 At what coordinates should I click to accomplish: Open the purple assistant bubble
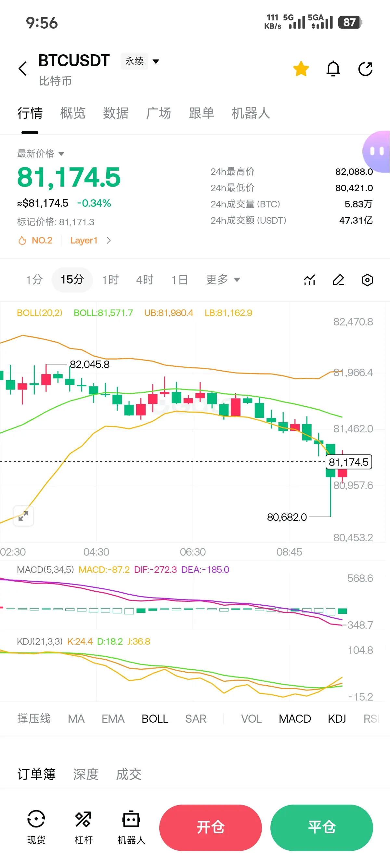(377, 151)
